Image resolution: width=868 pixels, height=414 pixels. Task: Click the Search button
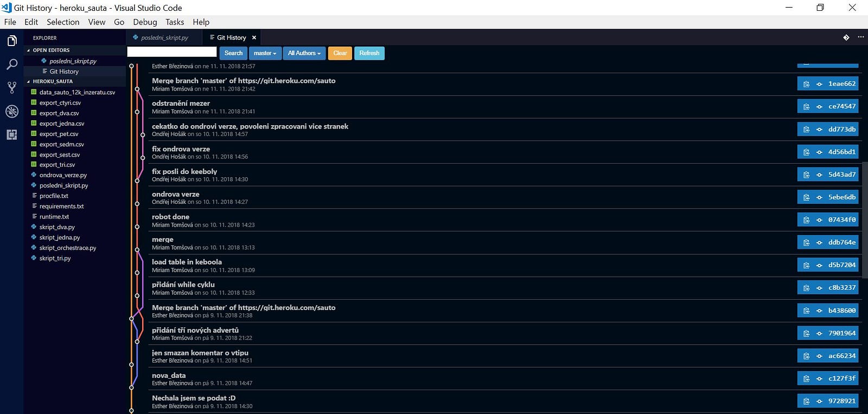pyautogui.click(x=233, y=53)
